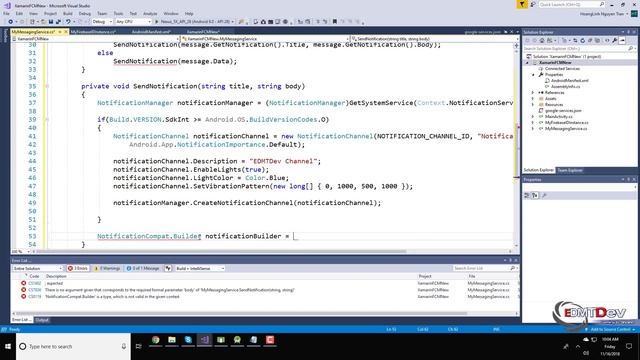The height and width of the screenshot is (360, 640).
Task: Click the Save file toolbar icon
Action: click(51, 22)
